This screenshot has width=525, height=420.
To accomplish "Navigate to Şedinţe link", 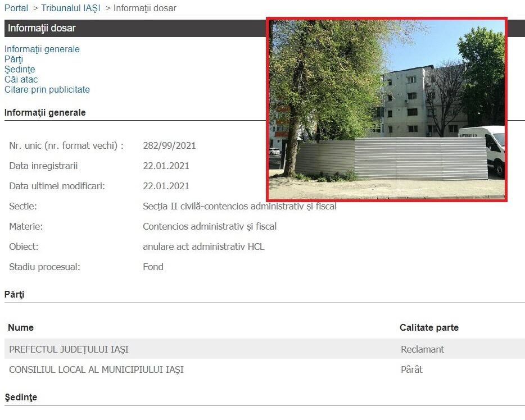I will [x=20, y=69].
